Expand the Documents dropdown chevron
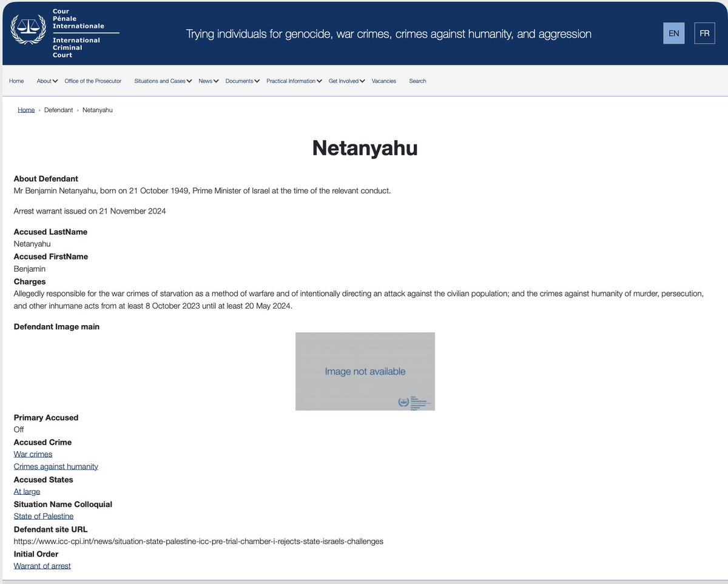This screenshot has height=584, width=728. tap(257, 81)
